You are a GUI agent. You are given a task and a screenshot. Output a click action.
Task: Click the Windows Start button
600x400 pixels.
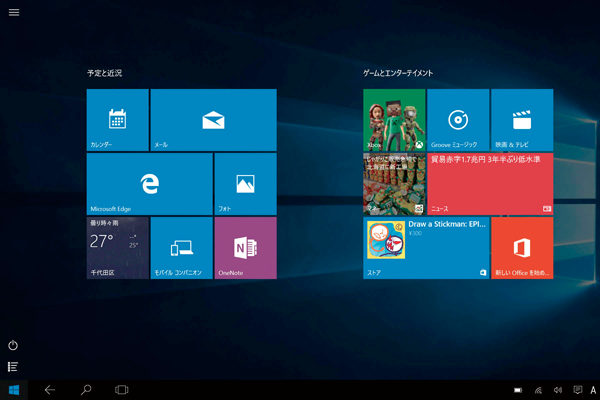(14, 390)
